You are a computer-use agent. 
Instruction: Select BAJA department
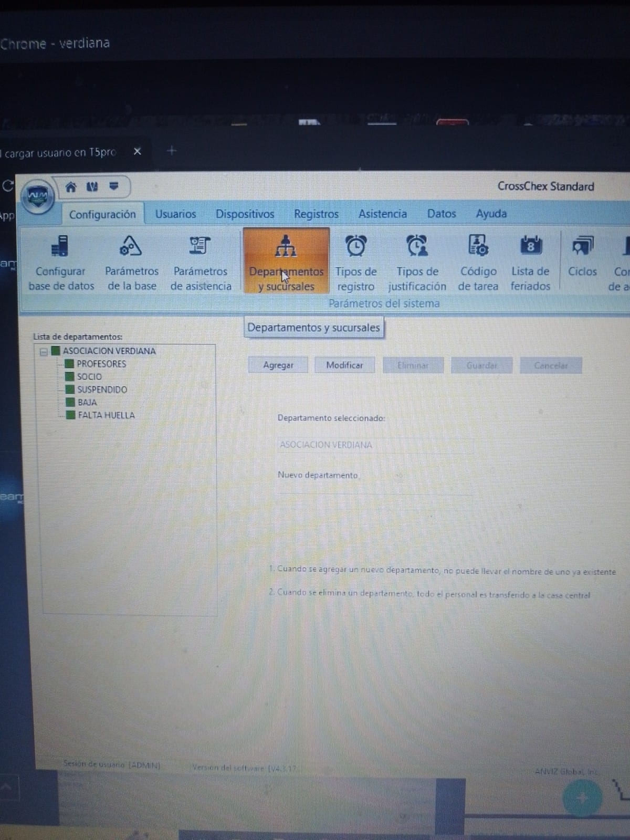click(x=87, y=402)
